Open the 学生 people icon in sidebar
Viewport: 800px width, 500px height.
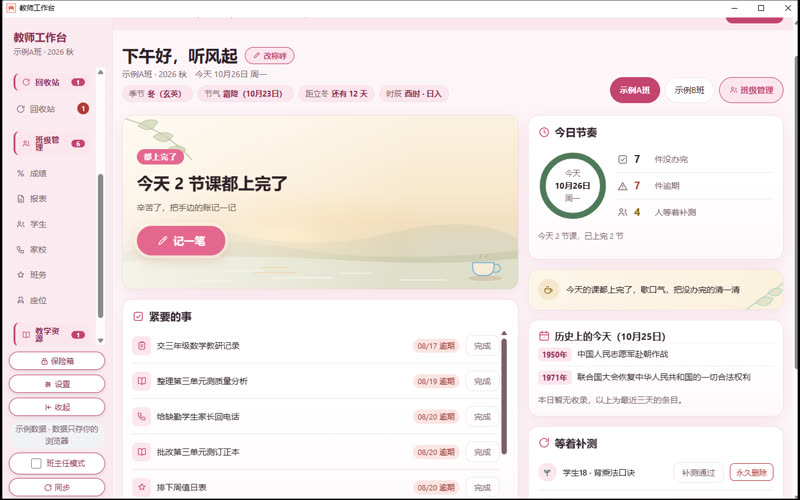tap(20, 224)
